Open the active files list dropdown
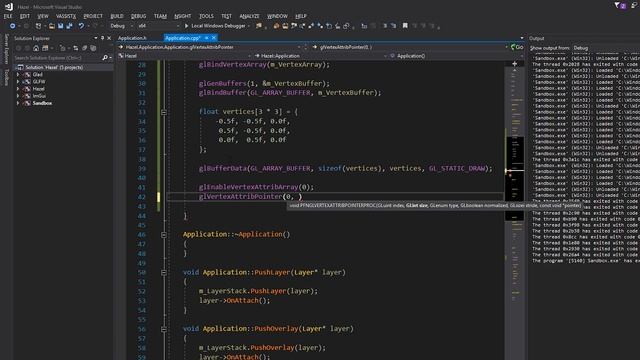 click(522, 38)
